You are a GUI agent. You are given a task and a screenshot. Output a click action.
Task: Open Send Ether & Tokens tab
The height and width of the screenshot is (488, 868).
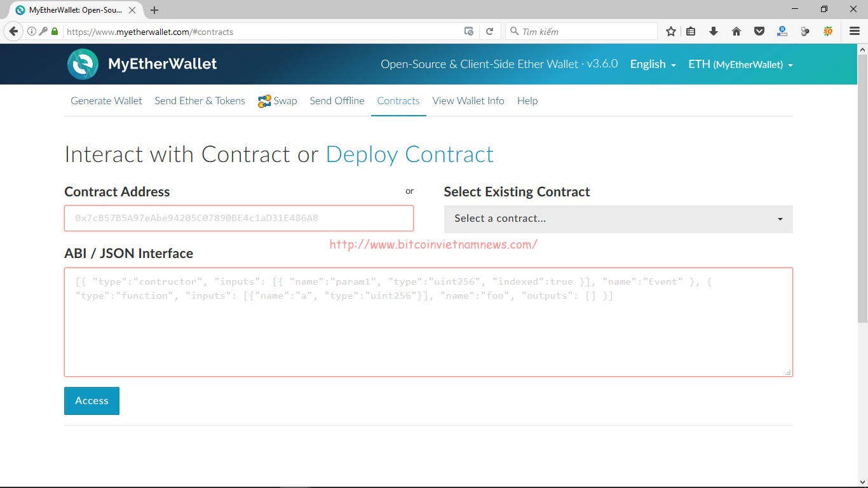point(200,101)
